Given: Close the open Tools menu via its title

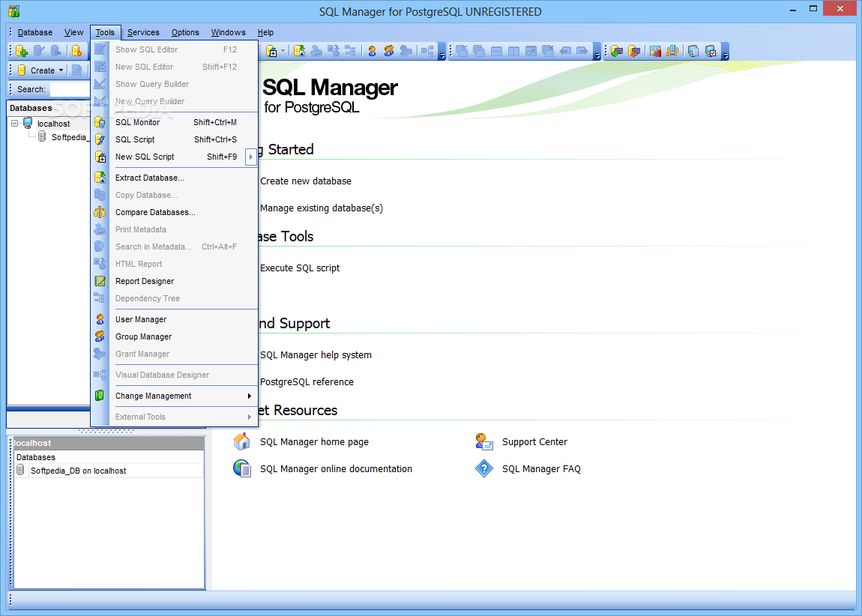Looking at the screenshot, I should 105,32.
